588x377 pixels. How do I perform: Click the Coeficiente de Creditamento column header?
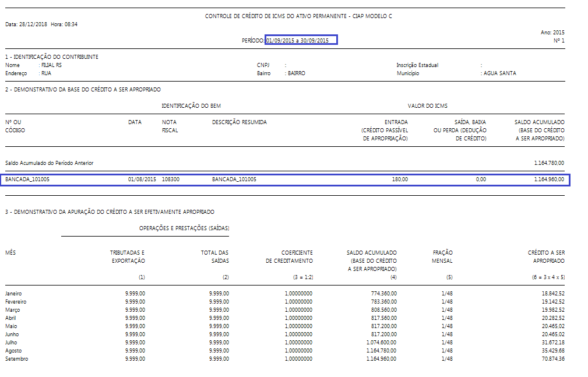click(290, 257)
